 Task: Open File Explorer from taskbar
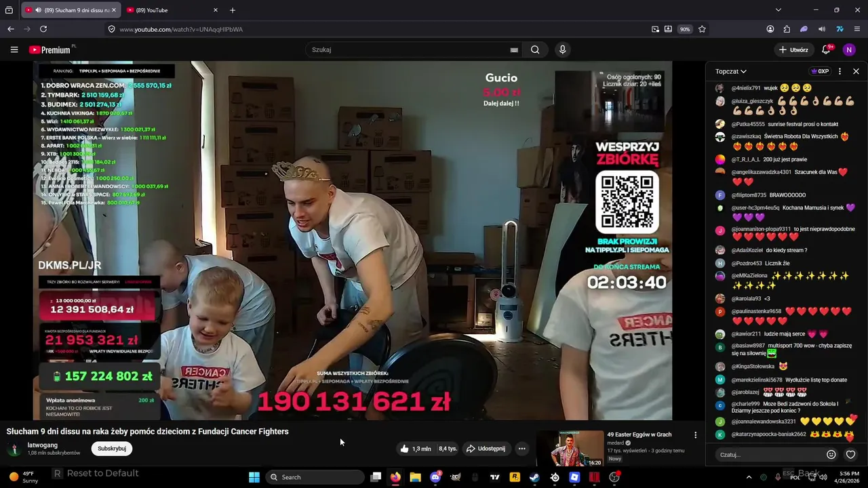[415, 477]
